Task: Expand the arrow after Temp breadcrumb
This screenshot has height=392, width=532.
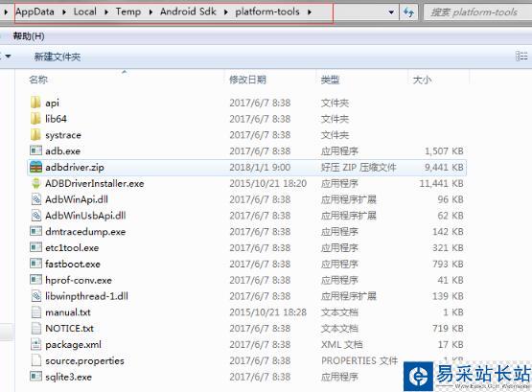Action: [x=150, y=12]
